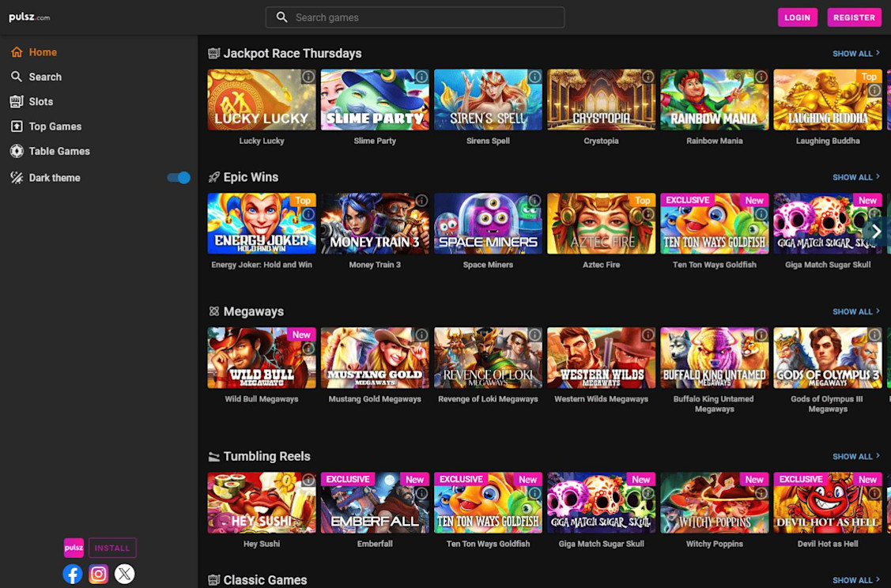Show all Epic Wins games
The image size is (891, 588).
[x=855, y=177]
